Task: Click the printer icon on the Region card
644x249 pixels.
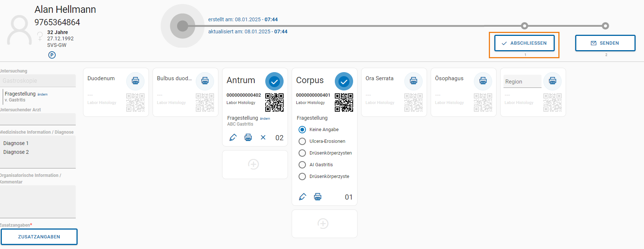Action: (x=553, y=81)
